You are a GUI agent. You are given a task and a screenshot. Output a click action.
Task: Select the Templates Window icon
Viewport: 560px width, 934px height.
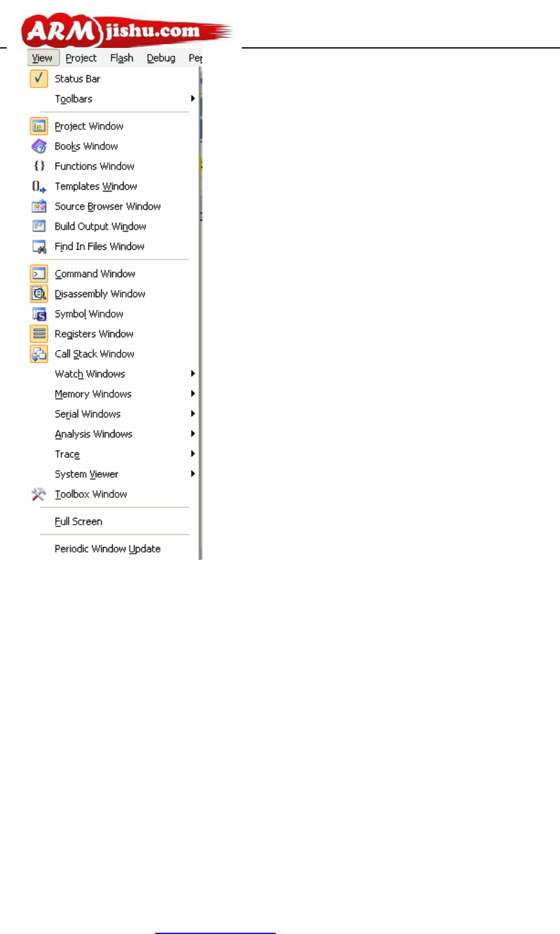[x=39, y=187]
